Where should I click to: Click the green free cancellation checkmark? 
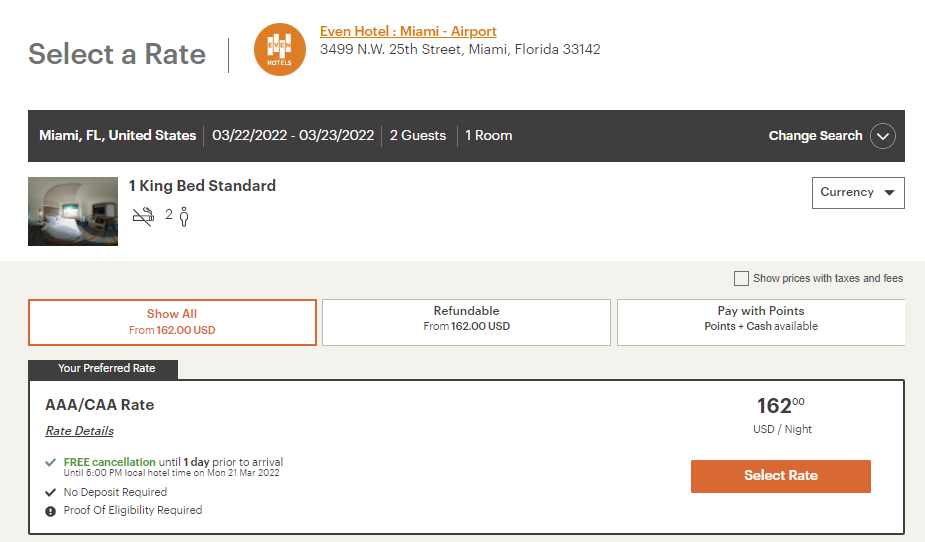[50, 462]
